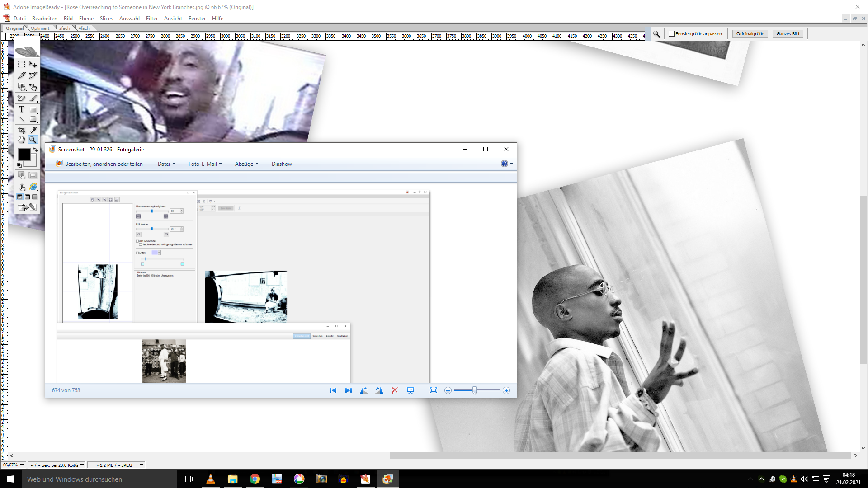868x488 pixels.
Task: Expand Abzüge dropdown
Action: (246, 164)
